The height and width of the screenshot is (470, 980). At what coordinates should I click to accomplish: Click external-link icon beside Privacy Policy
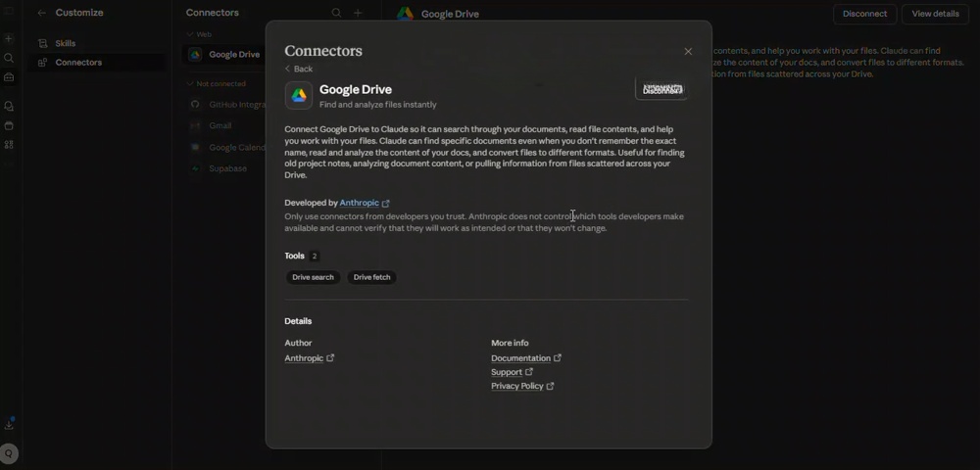point(550,386)
